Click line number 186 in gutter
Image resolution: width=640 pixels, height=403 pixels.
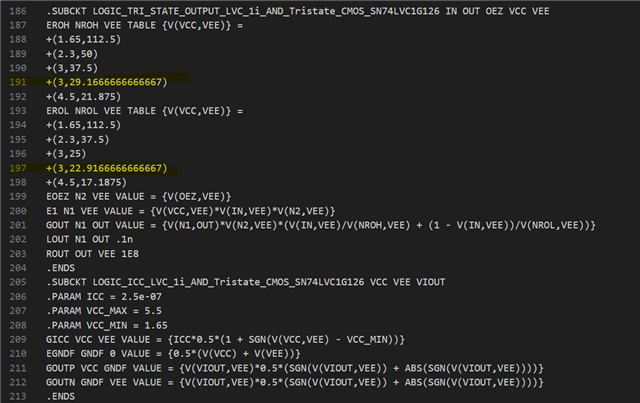18,11
